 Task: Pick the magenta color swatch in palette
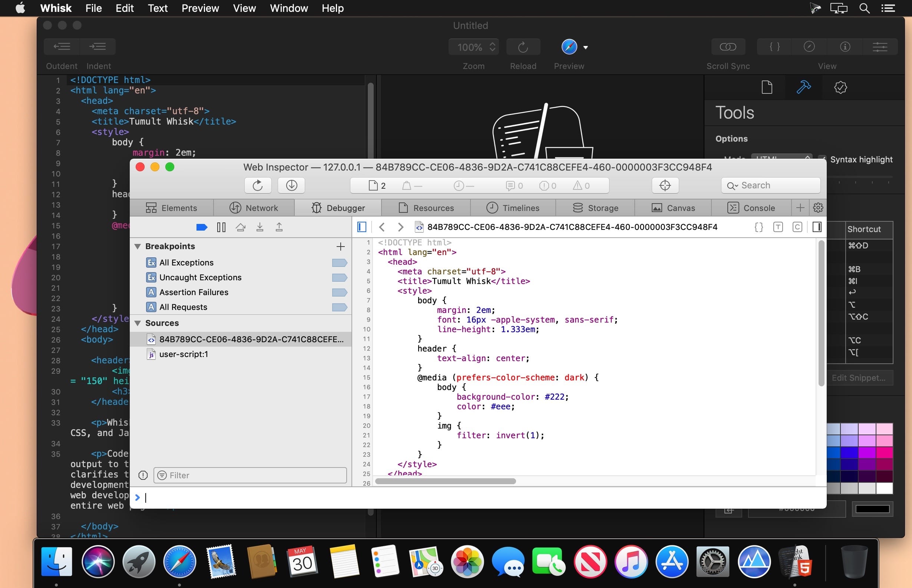pyautogui.click(x=867, y=453)
